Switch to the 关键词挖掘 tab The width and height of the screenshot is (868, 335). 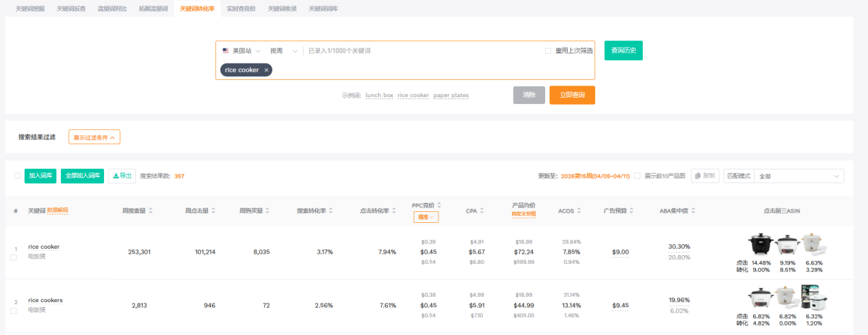point(30,9)
